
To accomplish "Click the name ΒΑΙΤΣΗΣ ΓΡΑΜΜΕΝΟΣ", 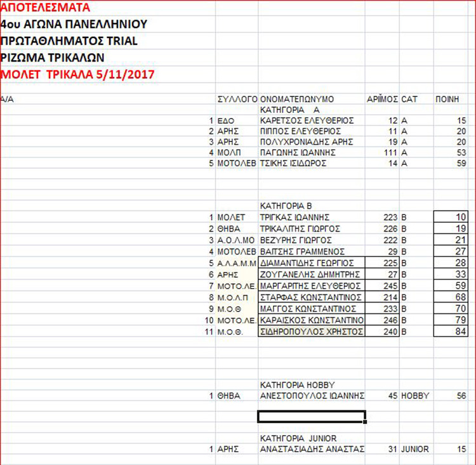I will point(302,252).
